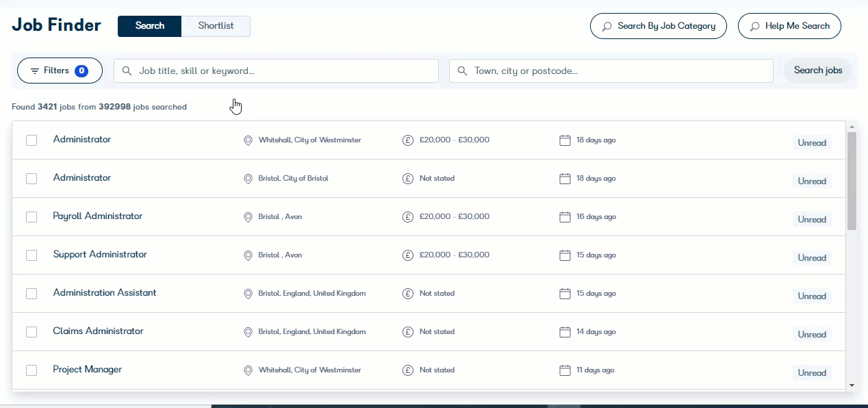Open the Filters panel
The height and width of the screenshot is (408, 868).
(60, 71)
